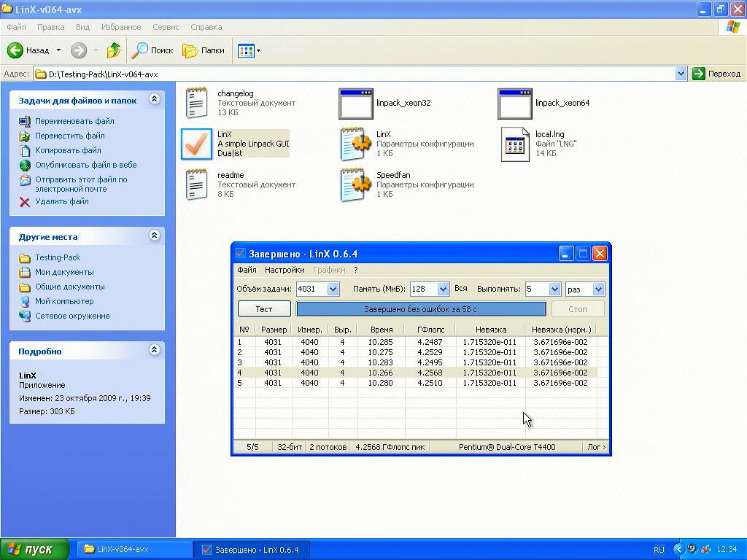
Task: Click the Speedfan configuration file icon
Action: [356, 185]
